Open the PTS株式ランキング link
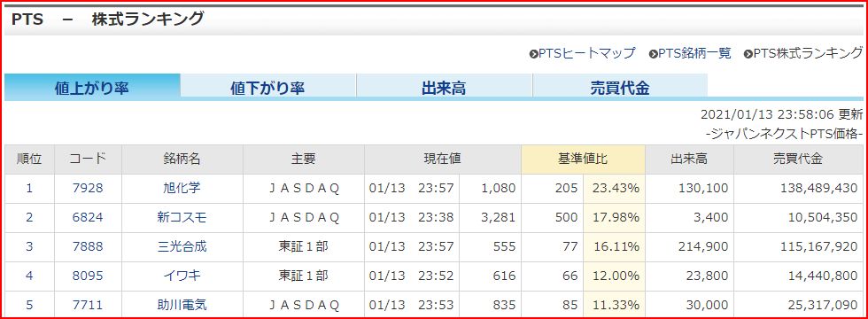The height and width of the screenshot is (319, 868). tap(803, 53)
